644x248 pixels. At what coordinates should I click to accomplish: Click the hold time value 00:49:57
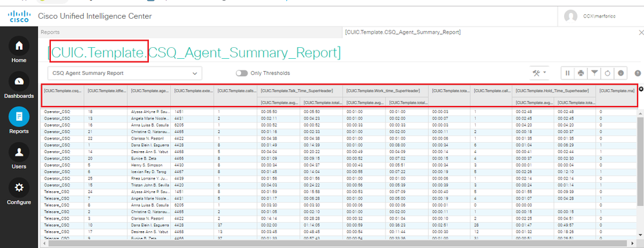pos(565,225)
